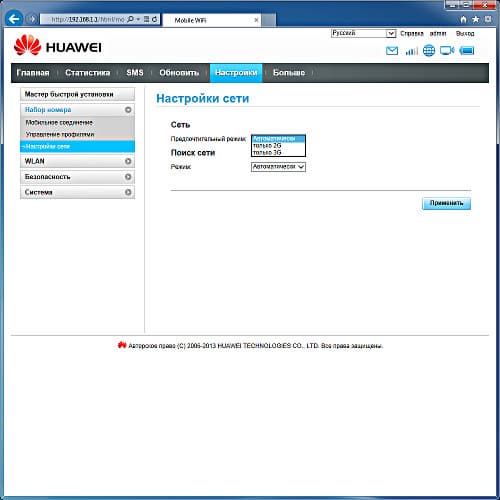Close the Mobile WiFi browser tab
The image size is (500, 500).
tap(256, 20)
